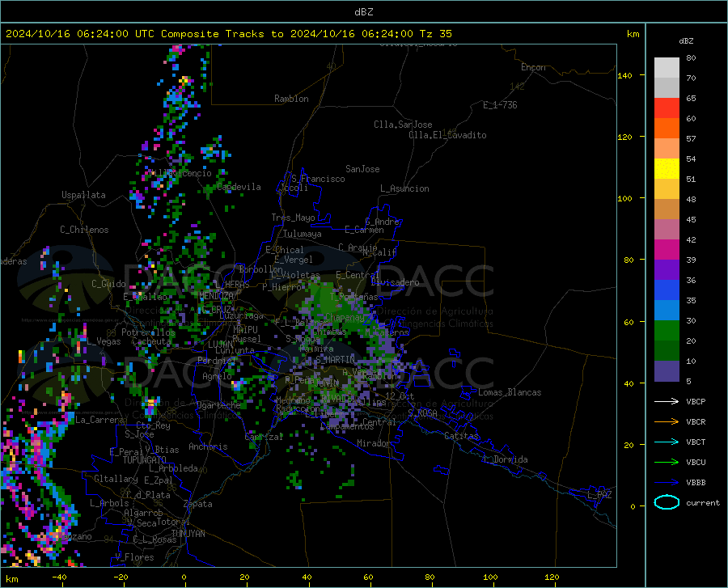Screen dimensions: 728x588
Task: Click the 60 tick on the vertical km axis
Action: [629, 322]
